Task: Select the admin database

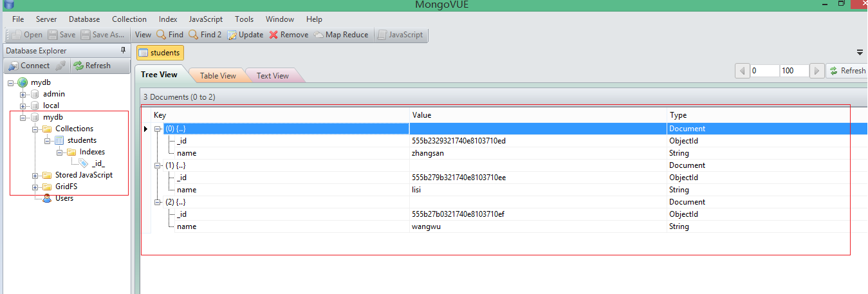Action: pos(54,94)
